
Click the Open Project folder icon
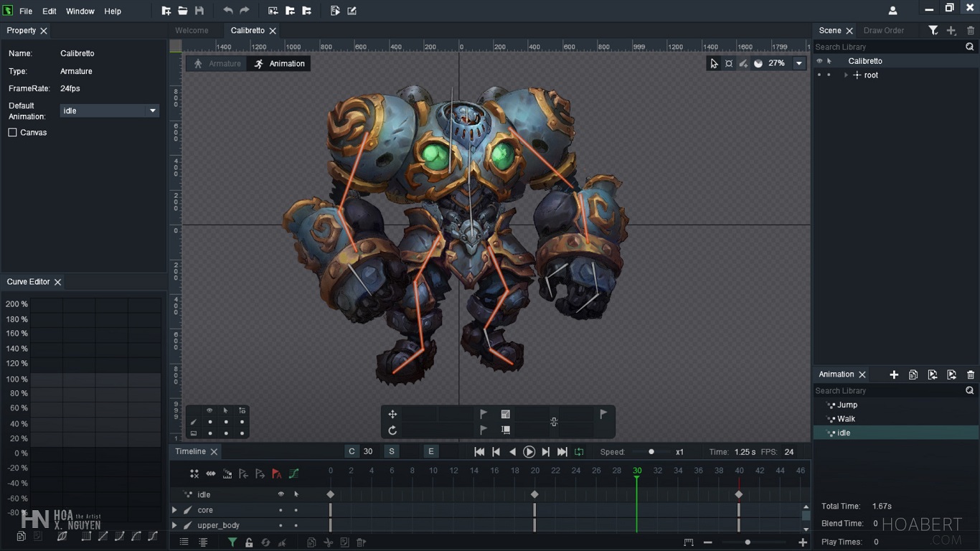[183, 11]
